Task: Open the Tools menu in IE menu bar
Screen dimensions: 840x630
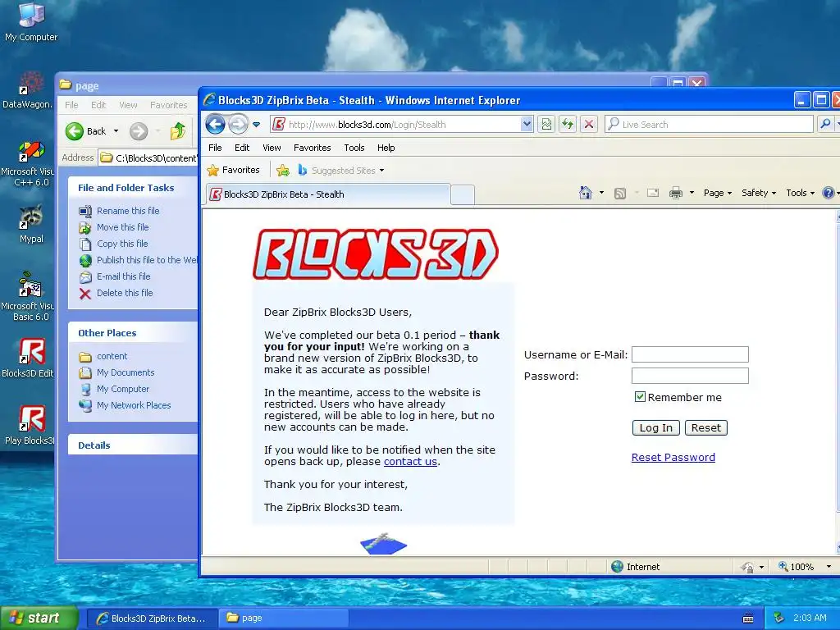Action: [354, 148]
